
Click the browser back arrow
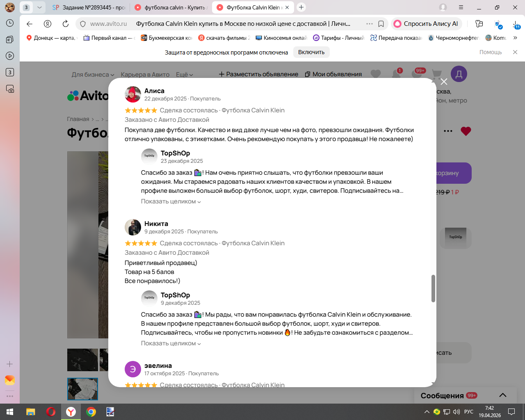[30, 24]
